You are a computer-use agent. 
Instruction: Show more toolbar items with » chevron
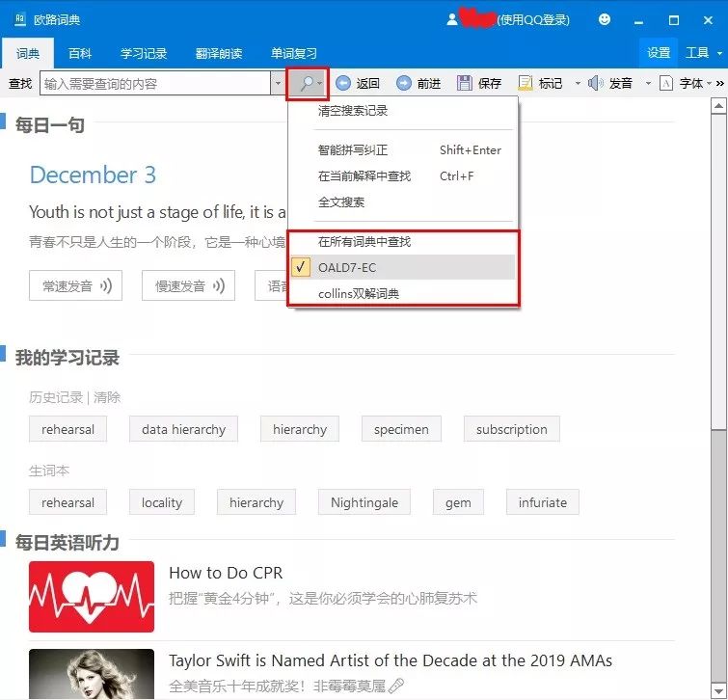(x=720, y=84)
